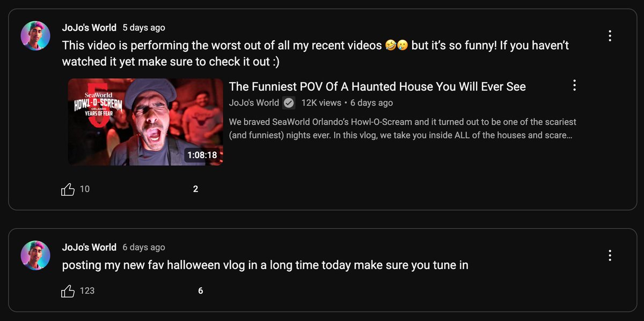Open the 5 days ago post timestamp
This screenshot has height=321, width=644.
pyautogui.click(x=144, y=27)
